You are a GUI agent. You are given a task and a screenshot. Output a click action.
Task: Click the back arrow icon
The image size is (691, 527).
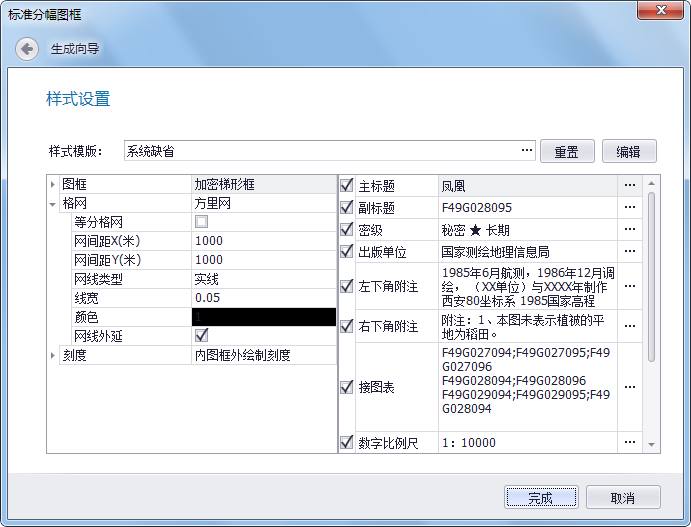tap(27, 48)
